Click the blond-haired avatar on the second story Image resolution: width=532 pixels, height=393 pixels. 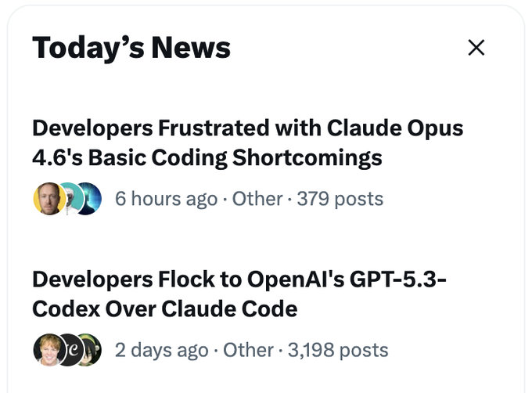click(x=48, y=350)
